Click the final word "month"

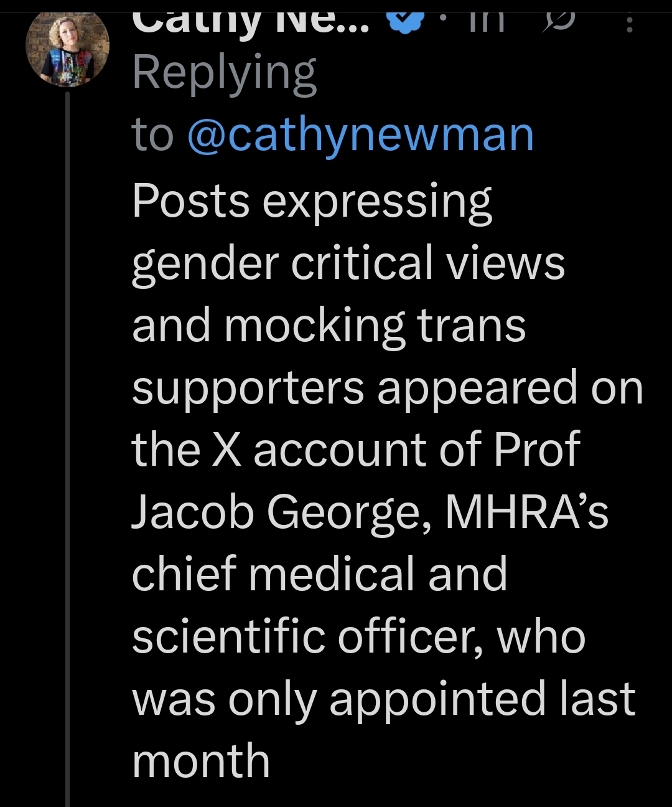[x=200, y=761]
